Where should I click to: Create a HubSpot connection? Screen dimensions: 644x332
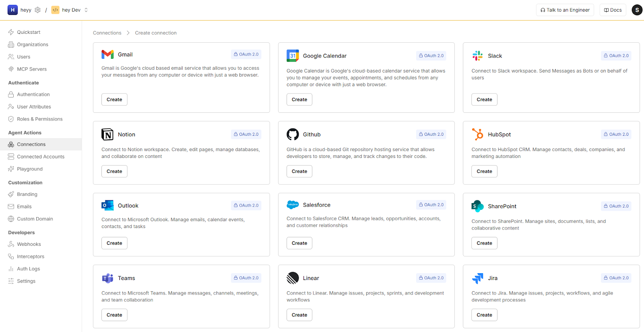tap(484, 171)
